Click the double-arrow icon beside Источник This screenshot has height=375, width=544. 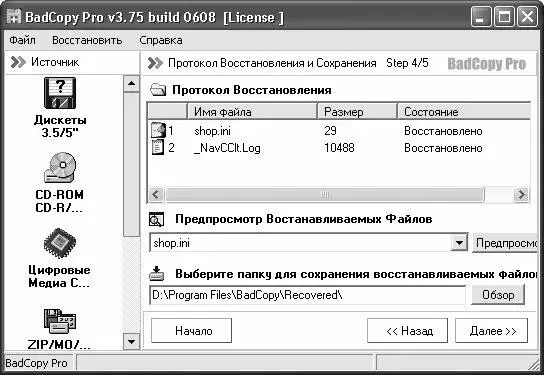[x=18, y=62]
